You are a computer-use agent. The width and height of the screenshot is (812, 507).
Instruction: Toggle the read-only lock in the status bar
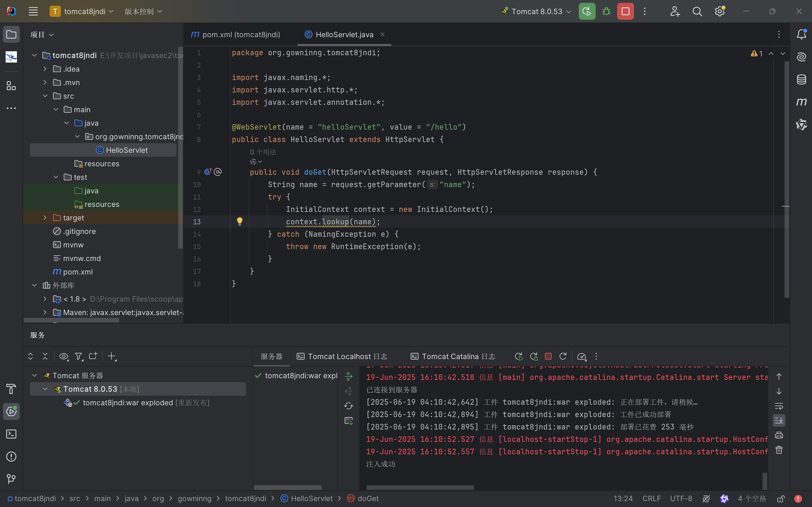pyautogui.click(x=781, y=499)
